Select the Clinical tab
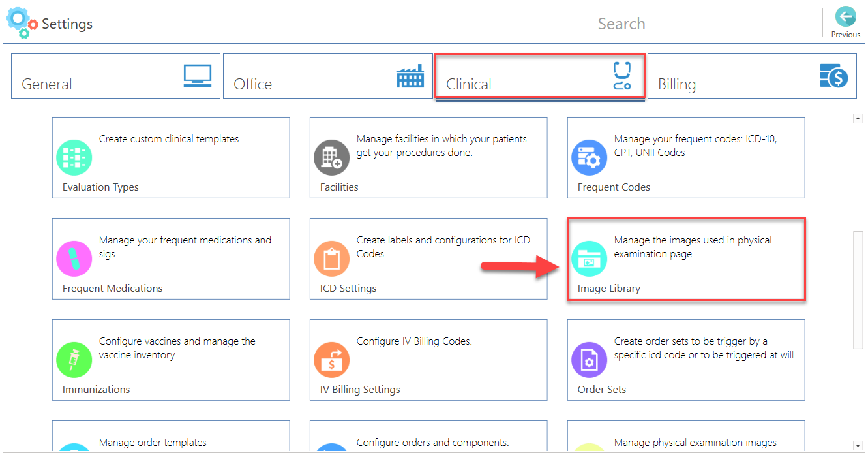The image size is (868, 455). (x=540, y=76)
